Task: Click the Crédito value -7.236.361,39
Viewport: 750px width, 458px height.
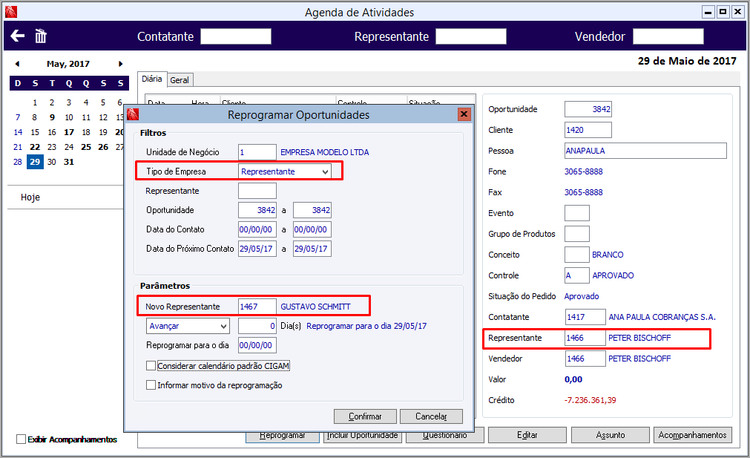Action: [590, 400]
